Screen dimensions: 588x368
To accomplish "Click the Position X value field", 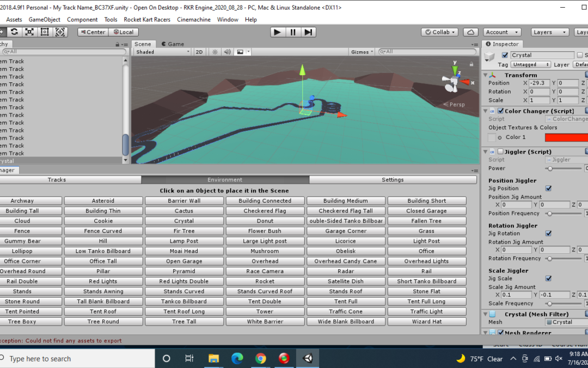I will point(539,83).
